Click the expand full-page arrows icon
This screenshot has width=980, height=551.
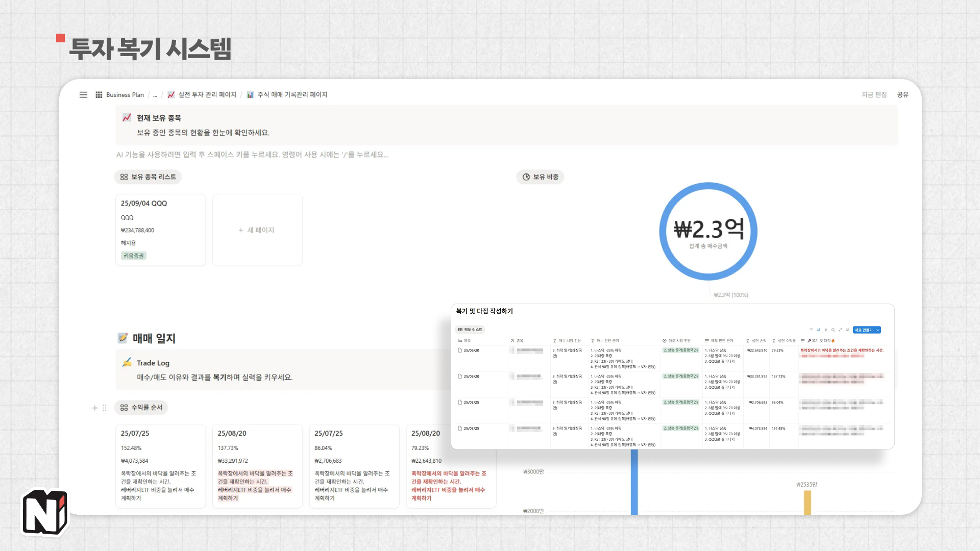click(x=840, y=330)
